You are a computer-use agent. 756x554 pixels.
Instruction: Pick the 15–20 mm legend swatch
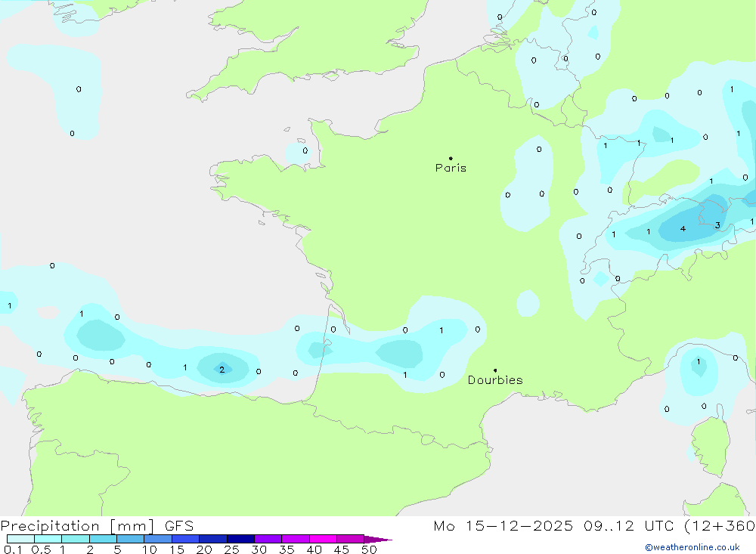pyautogui.click(x=186, y=539)
